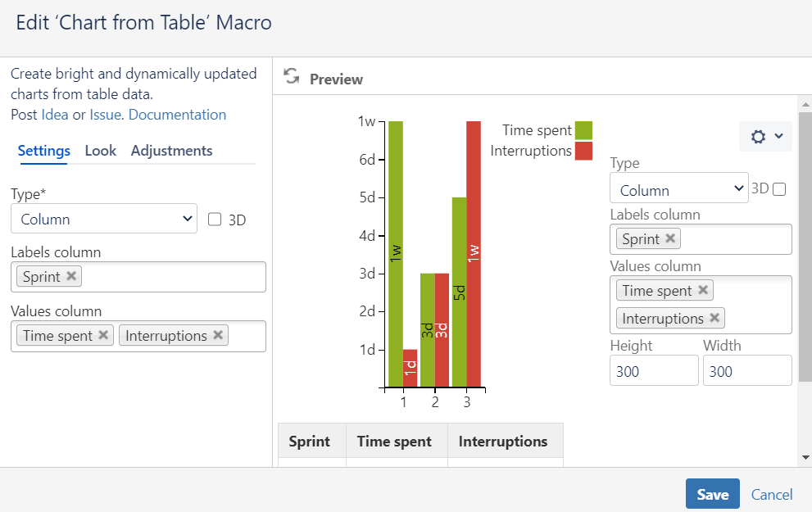
Task: Click the refresh preview icon
Action: tap(291, 77)
